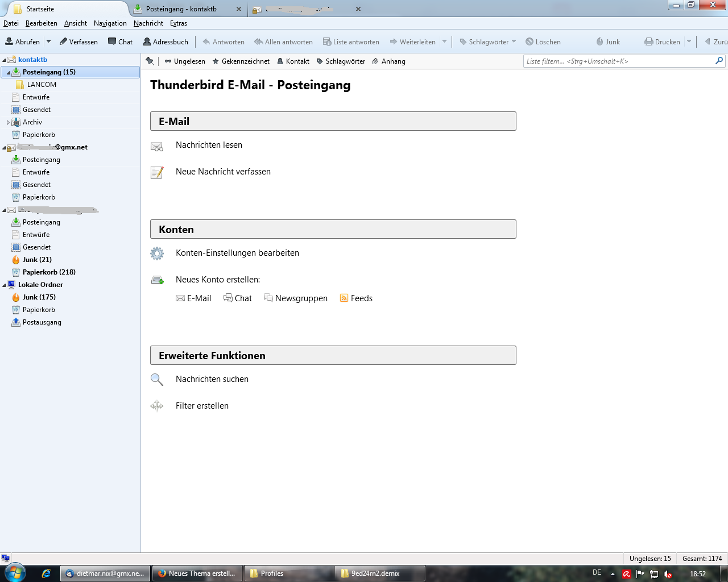Collapse the Lokale Ordner tree
Image resolution: width=728 pixels, height=582 pixels.
click(x=4, y=285)
